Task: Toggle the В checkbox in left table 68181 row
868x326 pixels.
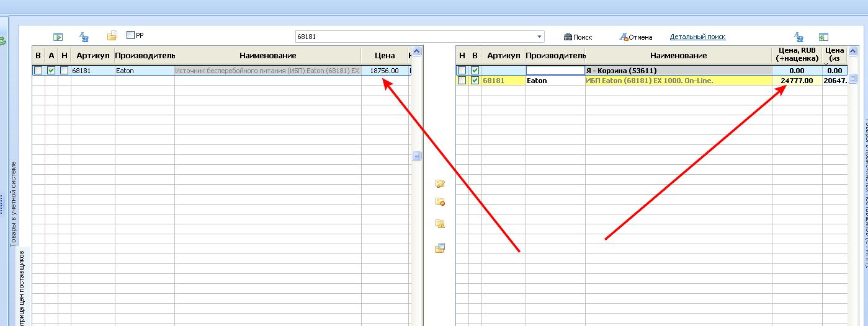Action: point(38,71)
